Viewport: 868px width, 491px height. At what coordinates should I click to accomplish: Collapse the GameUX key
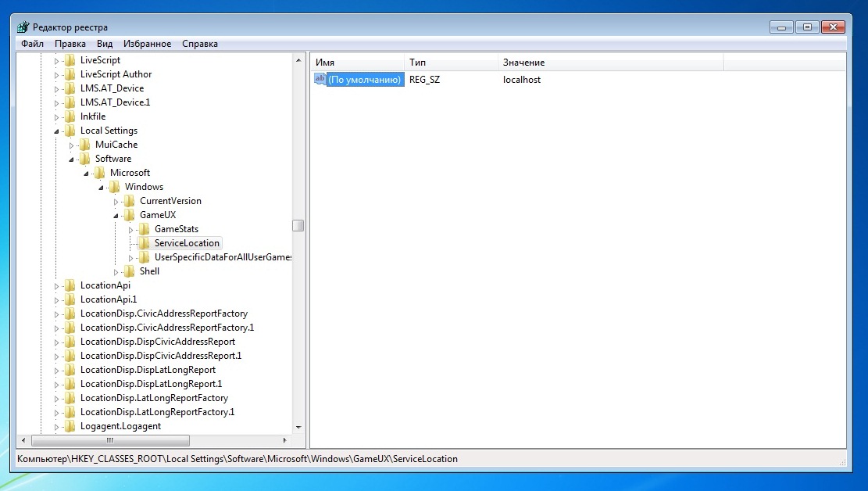116,216
